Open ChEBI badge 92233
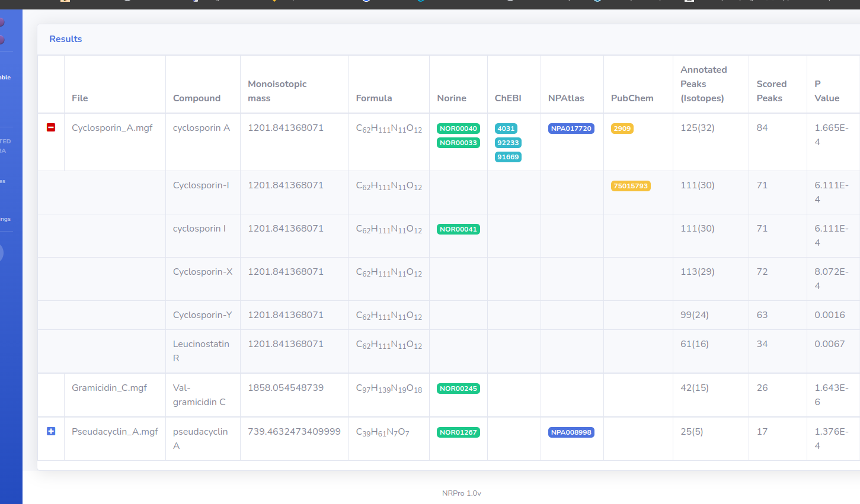This screenshot has height=504, width=860. coord(508,143)
